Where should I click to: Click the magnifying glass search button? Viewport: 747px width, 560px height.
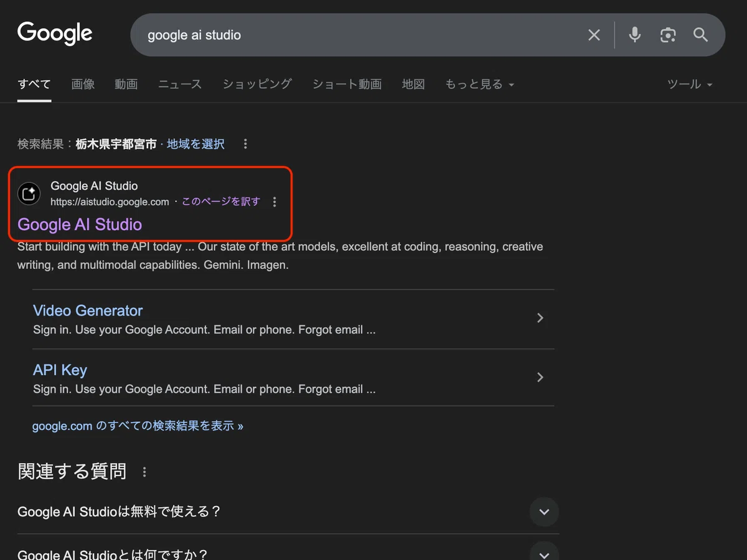(x=701, y=35)
